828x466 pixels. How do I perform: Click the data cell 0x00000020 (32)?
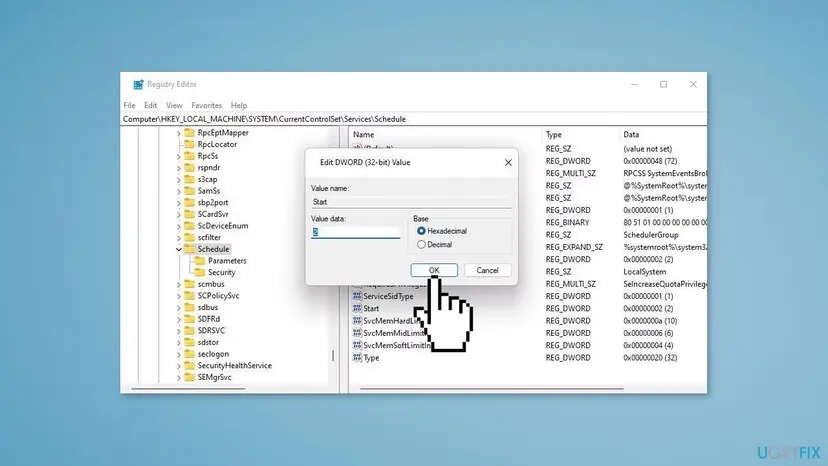click(x=650, y=358)
